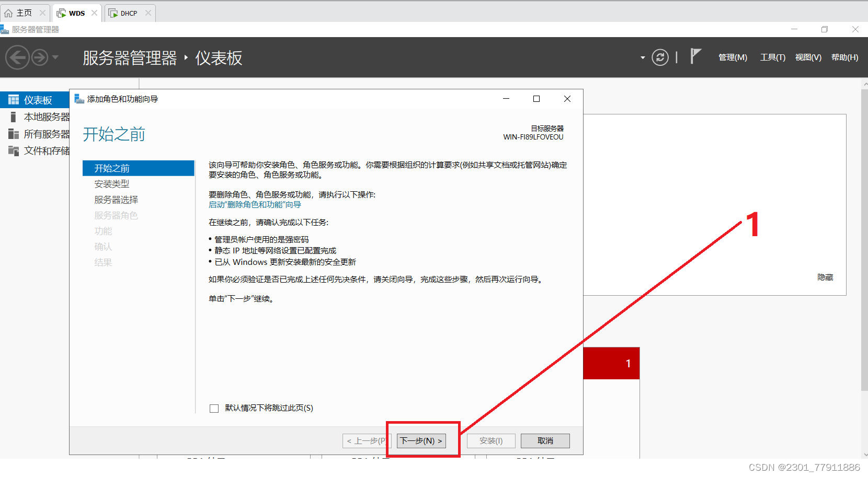This screenshot has width=868, height=477.
Task: Click the refresh icon in Server Manager header
Action: pos(660,57)
